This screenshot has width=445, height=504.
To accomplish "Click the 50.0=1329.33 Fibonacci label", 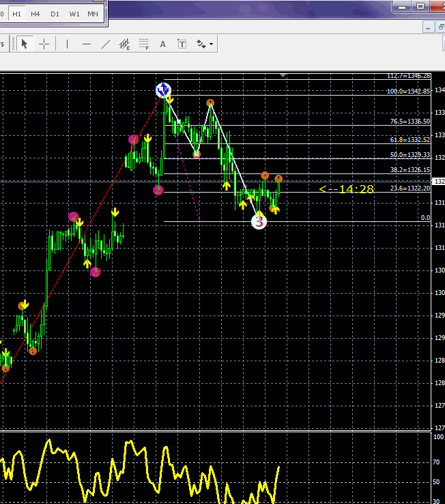I will [x=410, y=155].
